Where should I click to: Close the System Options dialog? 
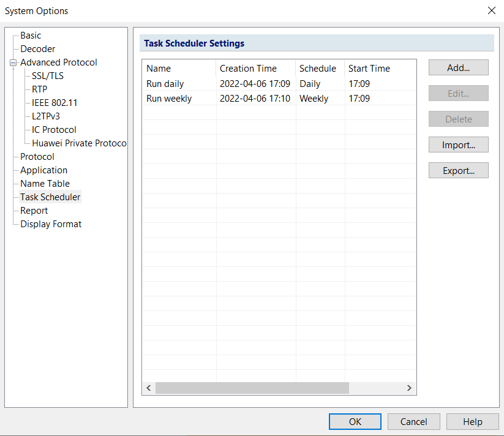[x=492, y=10]
